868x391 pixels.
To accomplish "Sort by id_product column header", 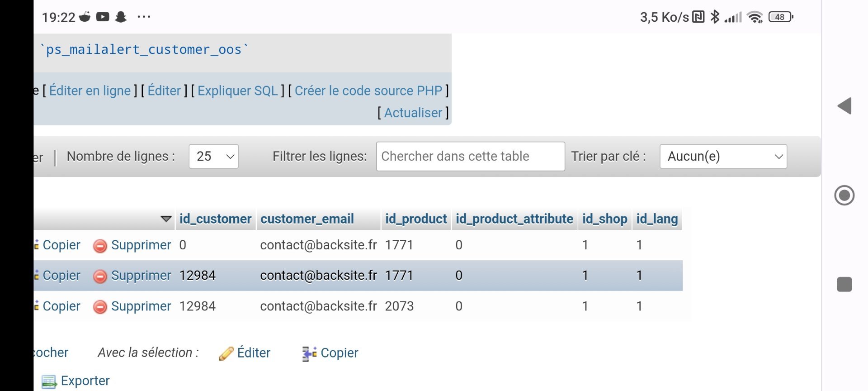I will coord(416,219).
